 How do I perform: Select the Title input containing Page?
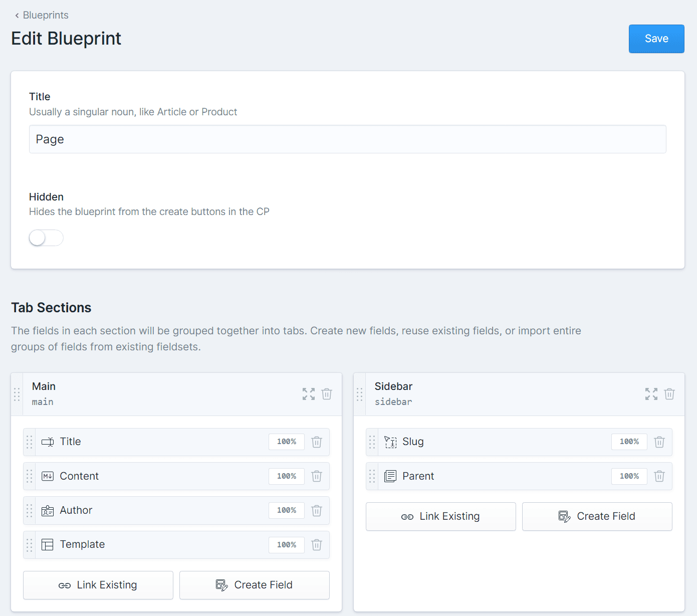(347, 139)
